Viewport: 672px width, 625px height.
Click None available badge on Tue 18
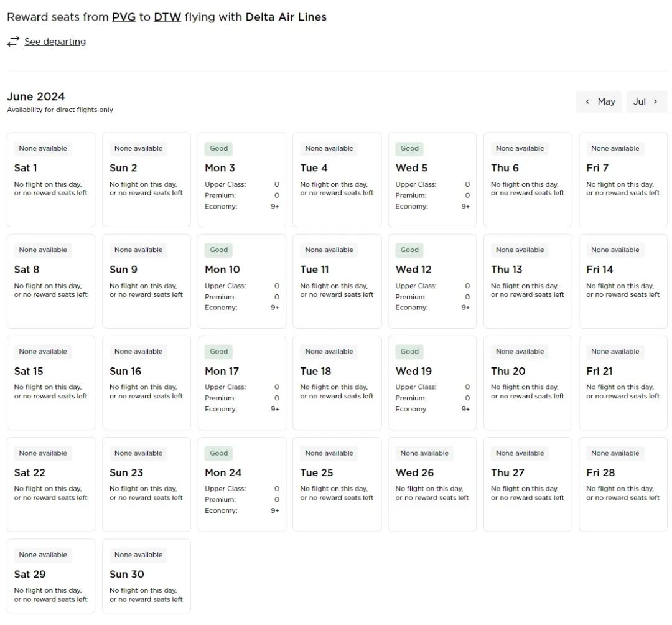click(x=329, y=352)
